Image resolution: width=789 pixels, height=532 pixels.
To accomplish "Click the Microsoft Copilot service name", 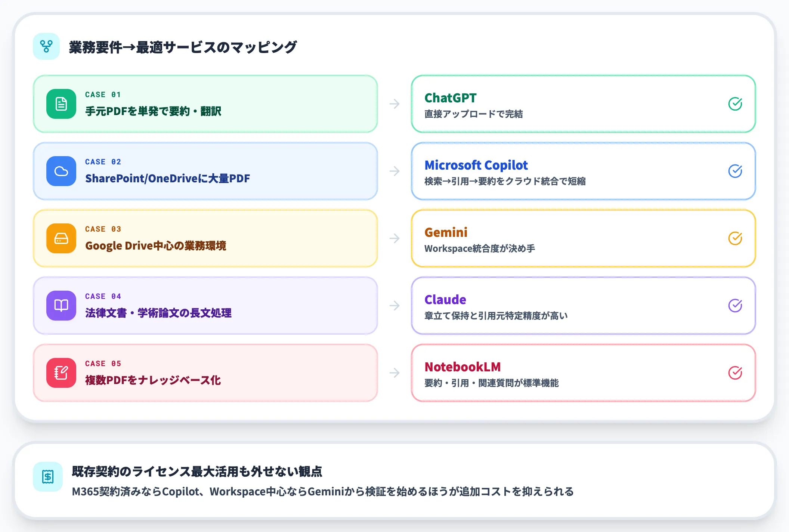I will click(x=476, y=165).
